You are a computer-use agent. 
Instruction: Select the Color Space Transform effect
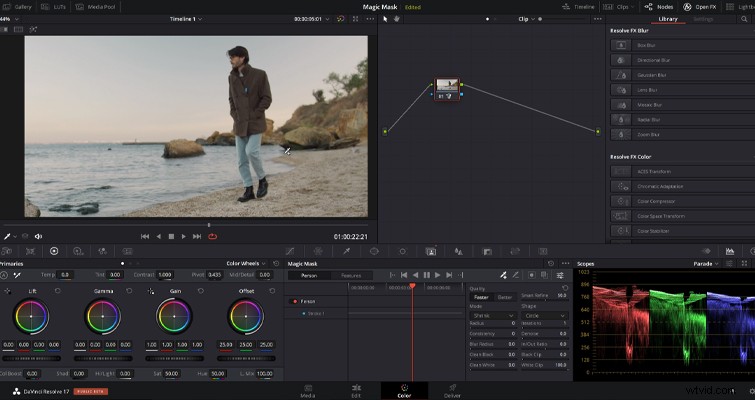[x=682, y=216]
